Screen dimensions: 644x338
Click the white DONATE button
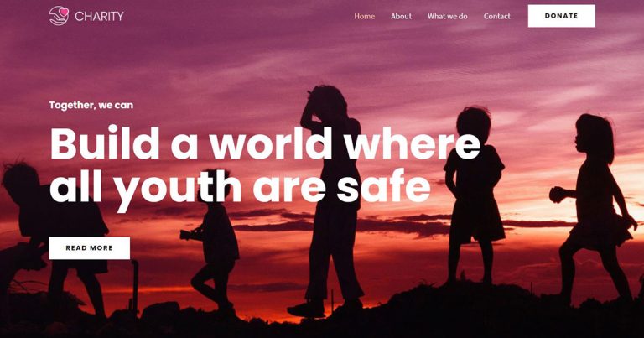(562, 16)
